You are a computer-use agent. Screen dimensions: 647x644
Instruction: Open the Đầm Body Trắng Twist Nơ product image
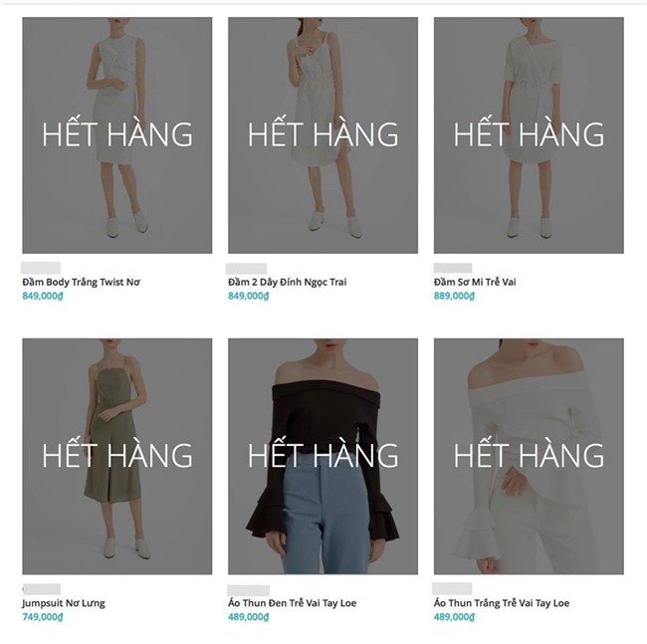click(117, 135)
